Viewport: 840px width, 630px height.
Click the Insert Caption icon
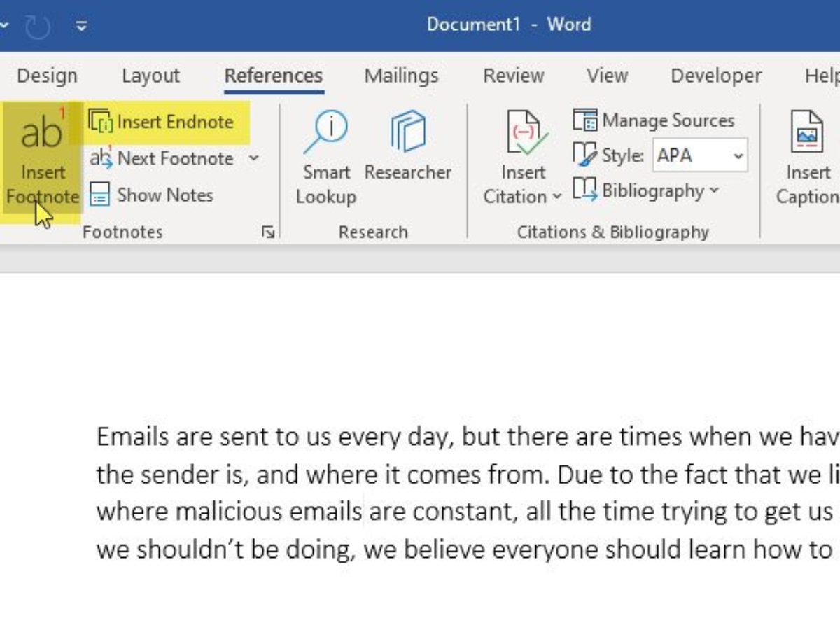(x=807, y=133)
